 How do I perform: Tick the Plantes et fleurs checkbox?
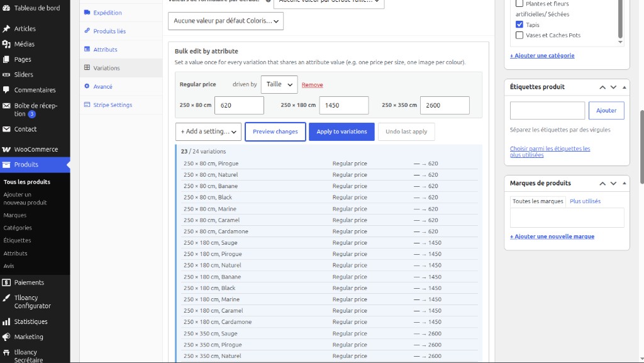pos(519,4)
